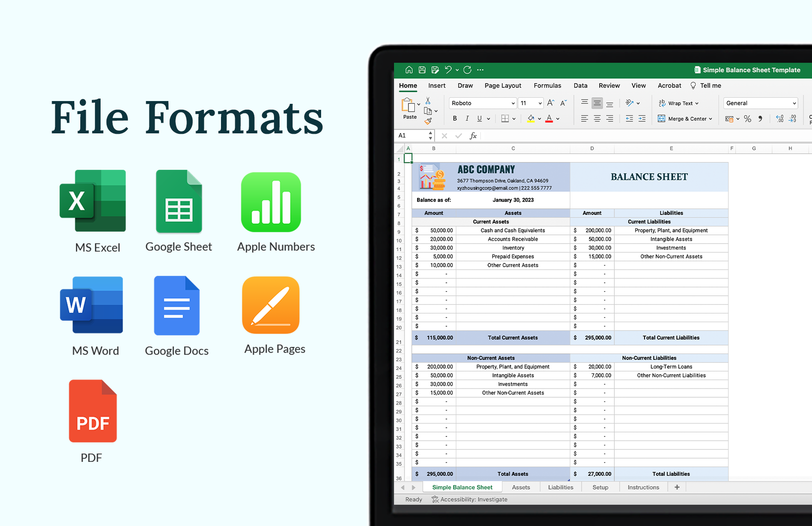Apply italic formatting
Image resolution: width=812 pixels, height=526 pixels.
(x=467, y=119)
